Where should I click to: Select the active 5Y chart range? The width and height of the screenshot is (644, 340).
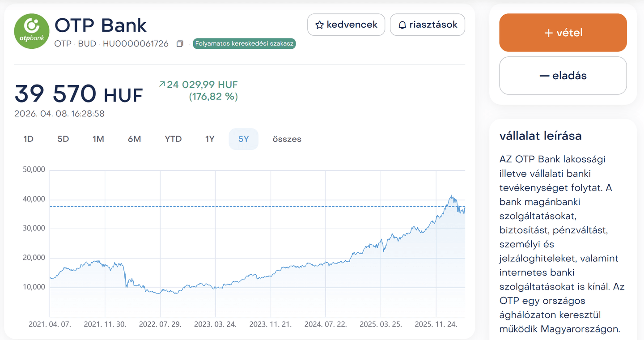coord(244,139)
